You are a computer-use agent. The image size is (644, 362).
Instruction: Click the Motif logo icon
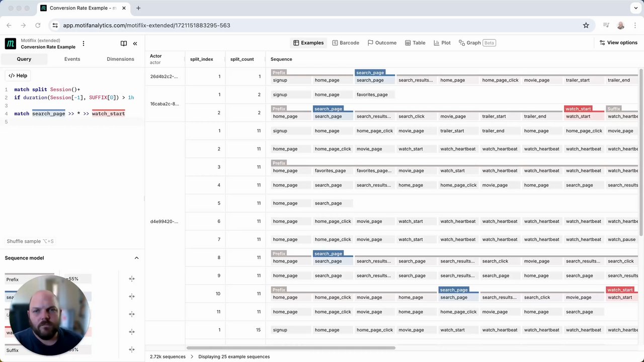click(x=10, y=44)
